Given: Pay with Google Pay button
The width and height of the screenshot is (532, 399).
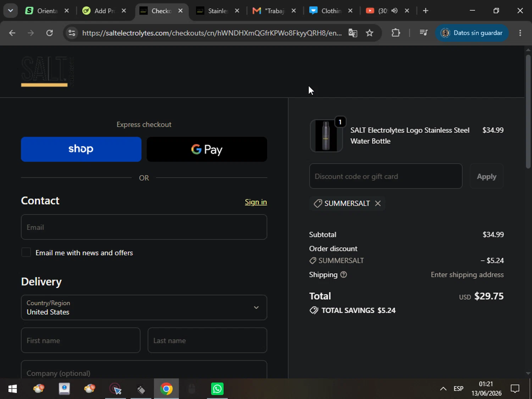Looking at the screenshot, I should coord(207,149).
